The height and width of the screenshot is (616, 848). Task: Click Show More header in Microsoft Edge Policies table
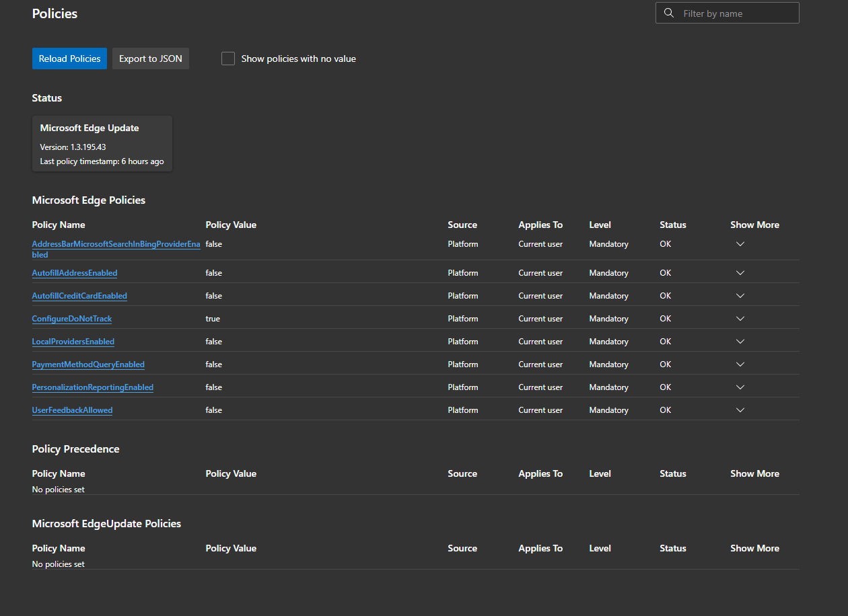coord(754,225)
